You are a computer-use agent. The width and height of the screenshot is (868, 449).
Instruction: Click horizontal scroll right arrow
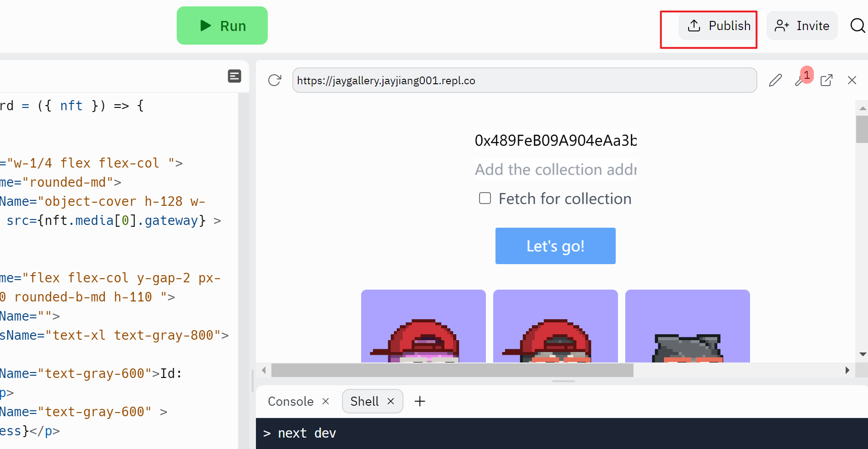pos(847,370)
